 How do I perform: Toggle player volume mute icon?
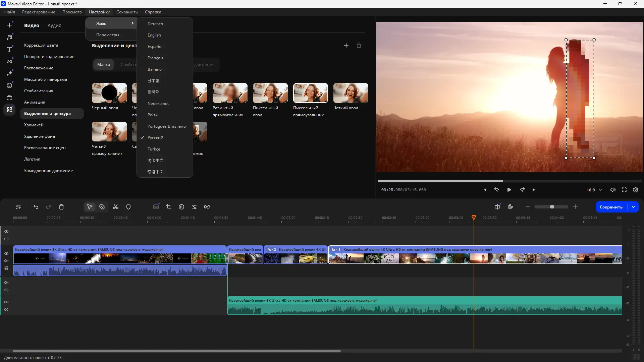(613, 190)
